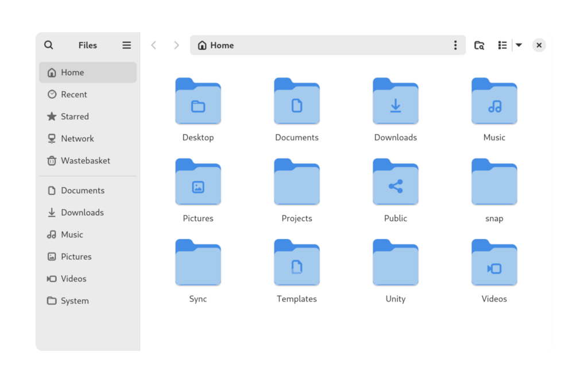Screen dimensions: 588x390
Task: Click the back navigation arrow
Action: (x=153, y=45)
